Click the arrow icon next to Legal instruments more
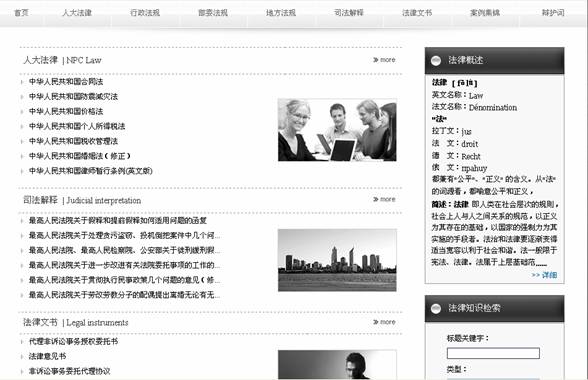 pos(375,322)
